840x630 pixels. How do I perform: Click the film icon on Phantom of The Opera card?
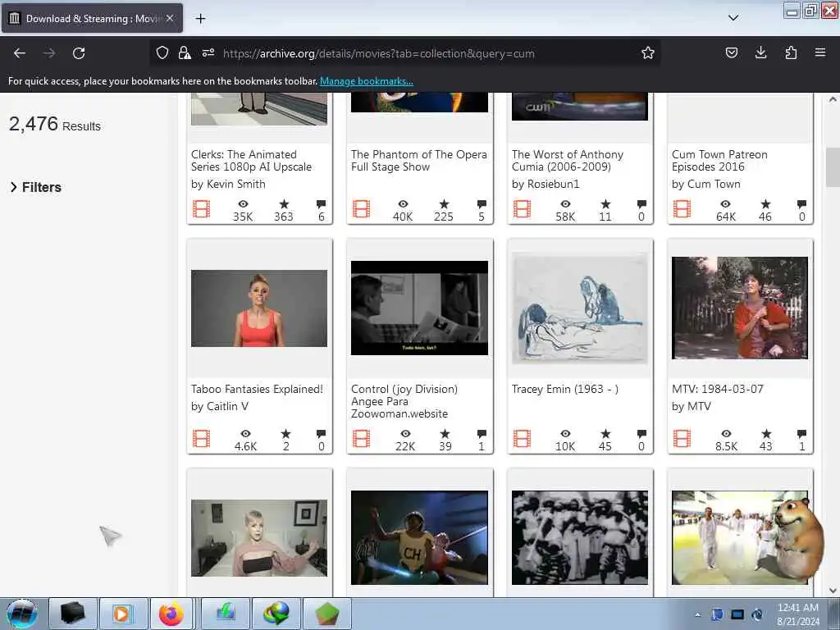click(x=362, y=208)
